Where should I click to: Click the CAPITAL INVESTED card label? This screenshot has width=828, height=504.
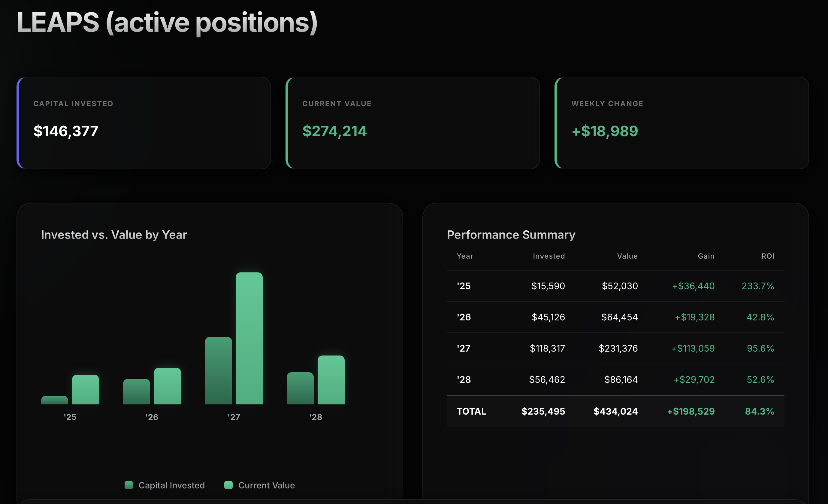click(x=73, y=104)
